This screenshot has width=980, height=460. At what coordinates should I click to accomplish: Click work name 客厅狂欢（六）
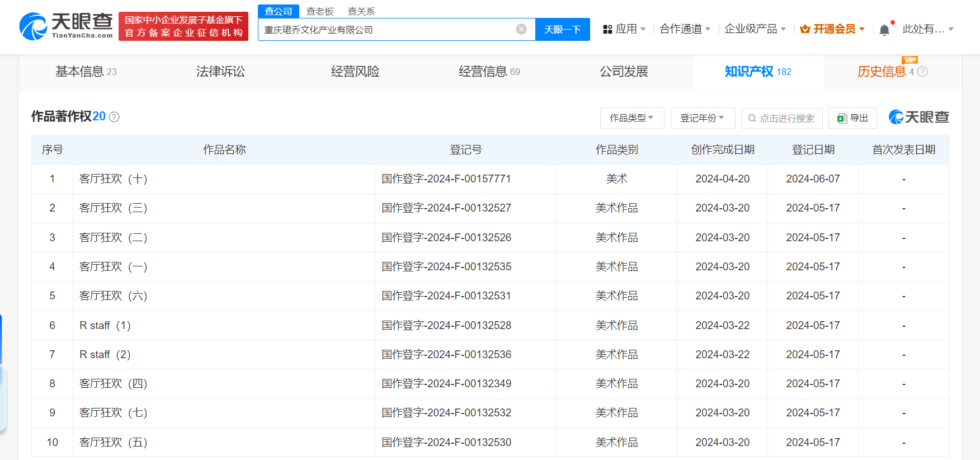pyautogui.click(x=114, y=295)
